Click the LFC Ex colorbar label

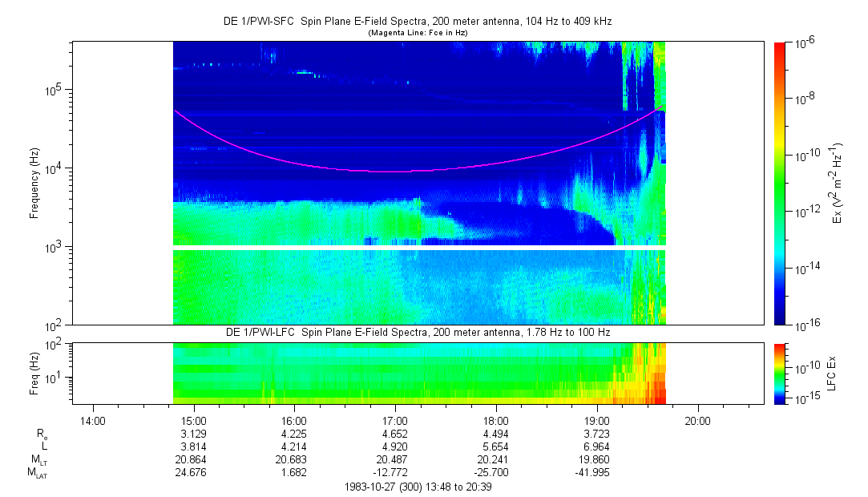831,373
